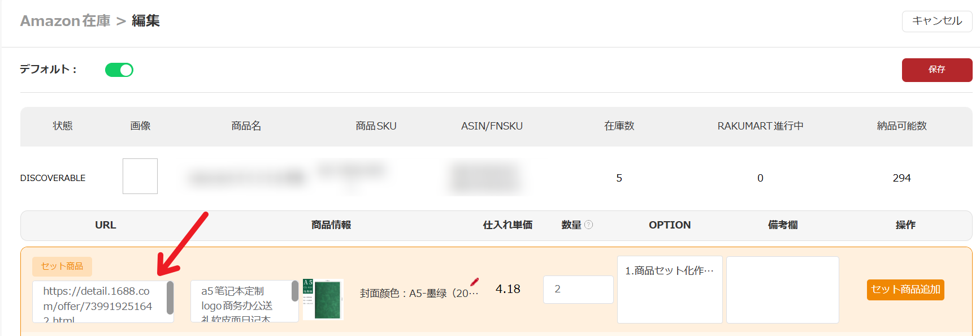
Task: Click the empty 備考欄 text area
Action: coord(782,289)
